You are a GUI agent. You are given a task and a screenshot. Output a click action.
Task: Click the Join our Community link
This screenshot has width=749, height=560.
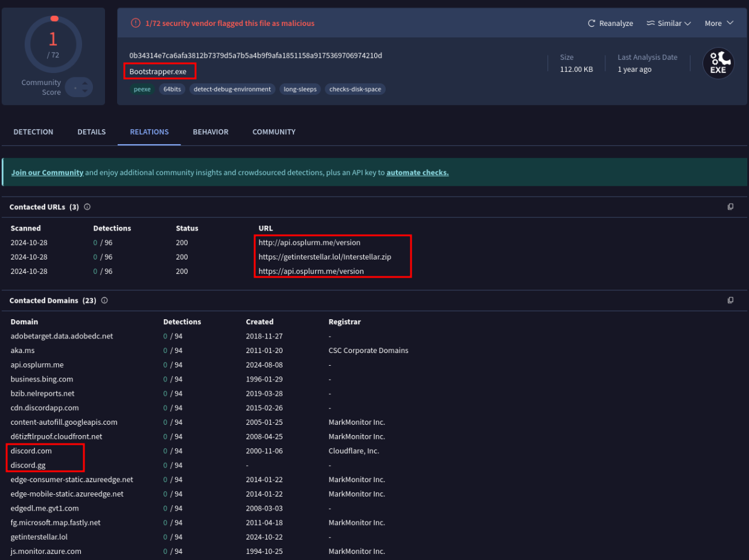point(47,172)
